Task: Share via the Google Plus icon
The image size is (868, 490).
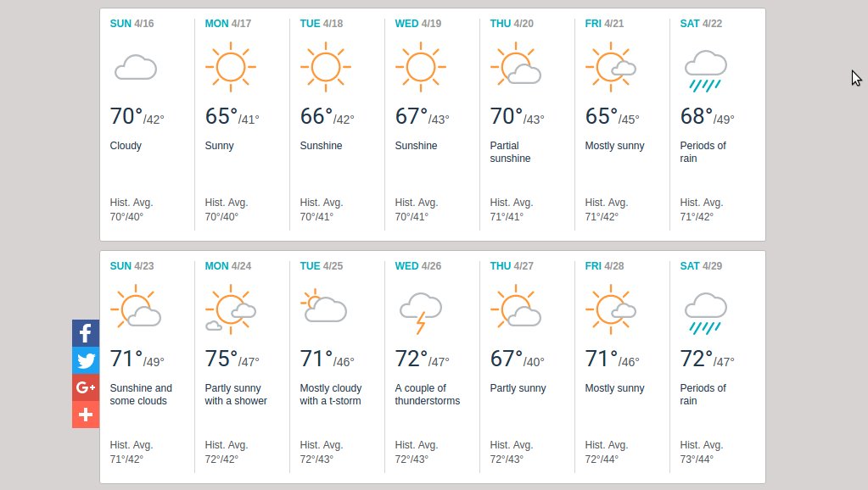Action: pyautogui.click(x=86, y=387)
